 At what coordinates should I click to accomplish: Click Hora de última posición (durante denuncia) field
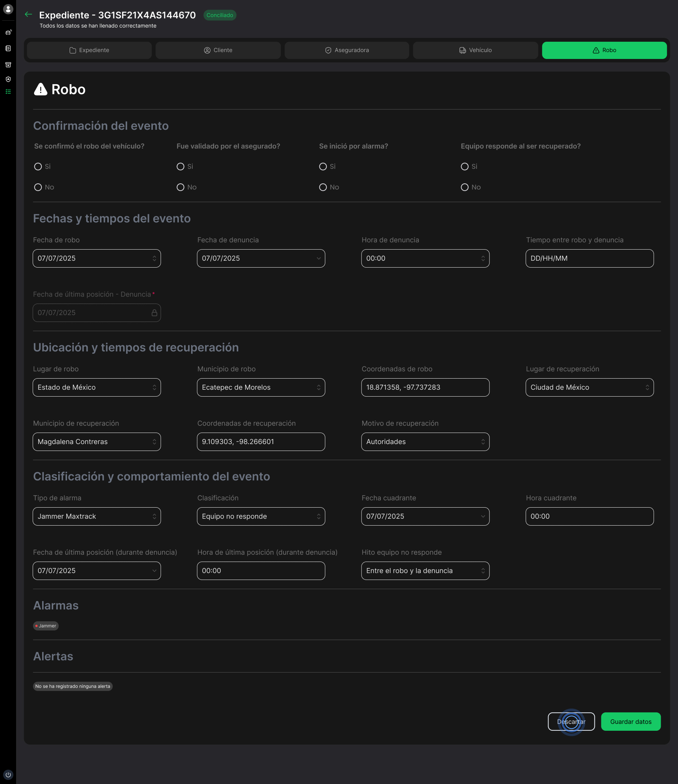pos(261,571)
